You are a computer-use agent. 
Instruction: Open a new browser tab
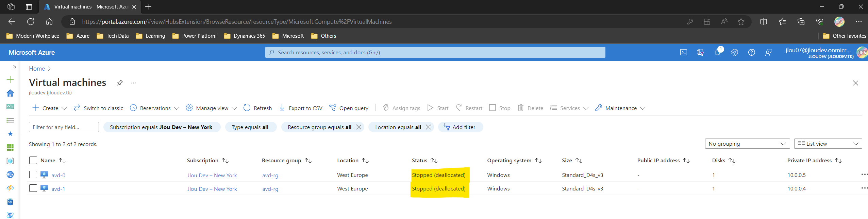tap(148, 7)
